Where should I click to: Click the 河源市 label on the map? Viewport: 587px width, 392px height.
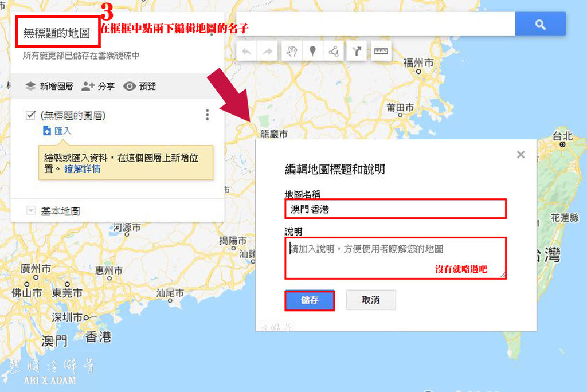coord(127,227)
